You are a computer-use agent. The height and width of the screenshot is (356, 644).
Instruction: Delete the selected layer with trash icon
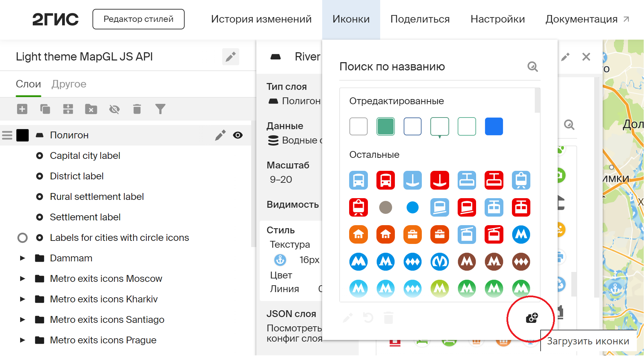137,109
